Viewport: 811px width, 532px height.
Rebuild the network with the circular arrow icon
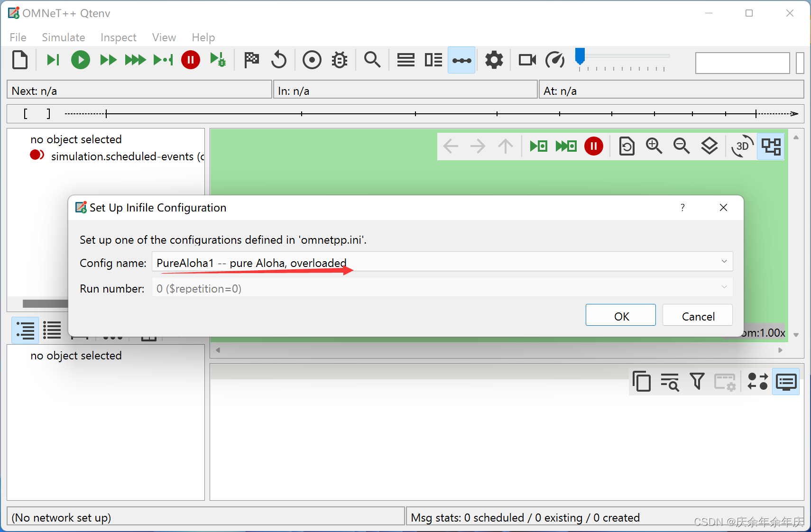coord(279,60)
